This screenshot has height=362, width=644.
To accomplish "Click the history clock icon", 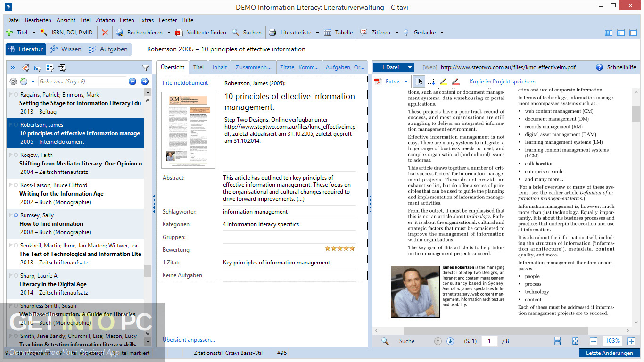I will coord(24,82).
